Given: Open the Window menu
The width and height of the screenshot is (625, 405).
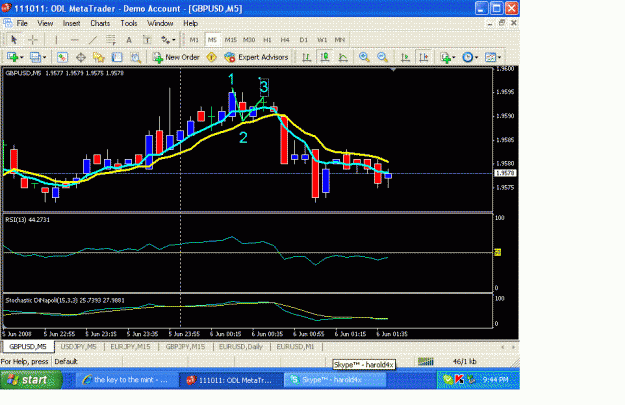Looking at the screenshot, I should (160, 24).
